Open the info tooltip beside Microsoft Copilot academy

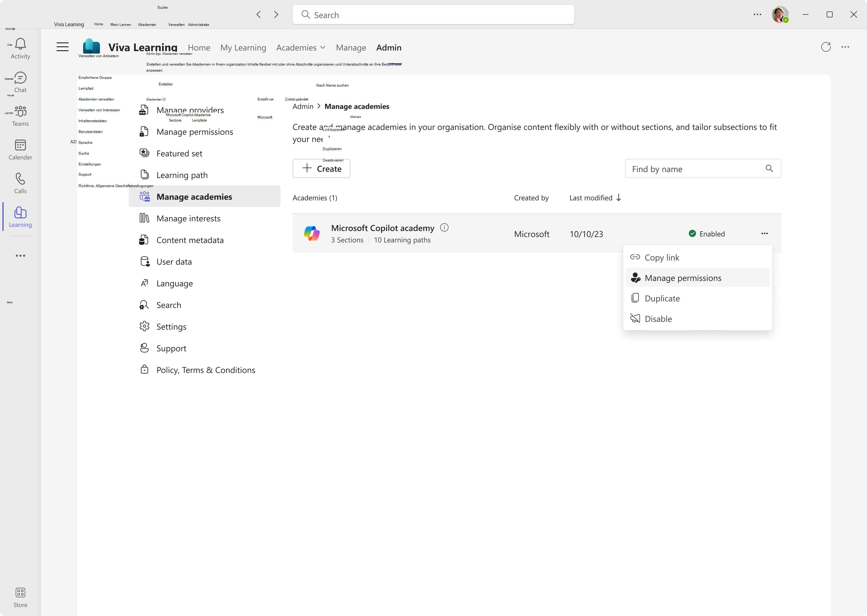coord(444,228)
